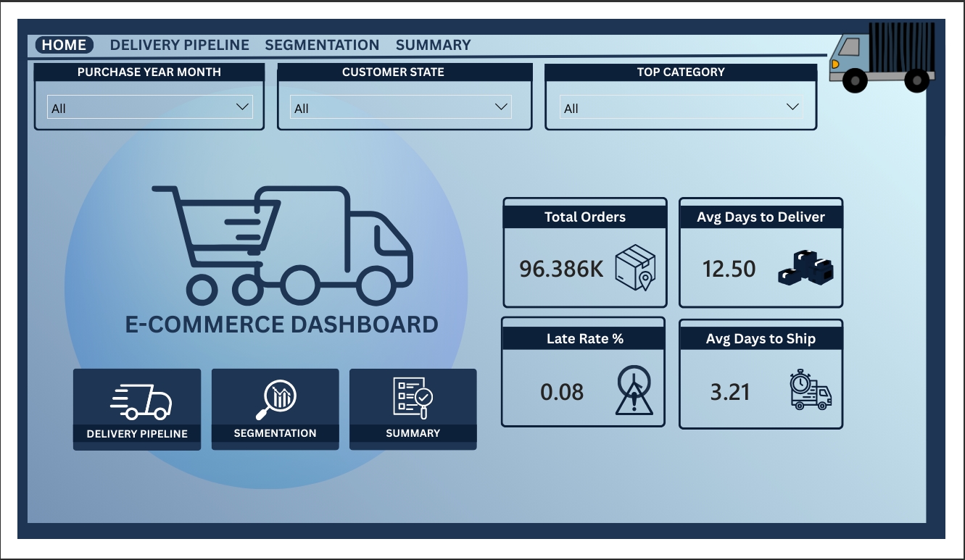Open the Customer State dropdown

400,107
